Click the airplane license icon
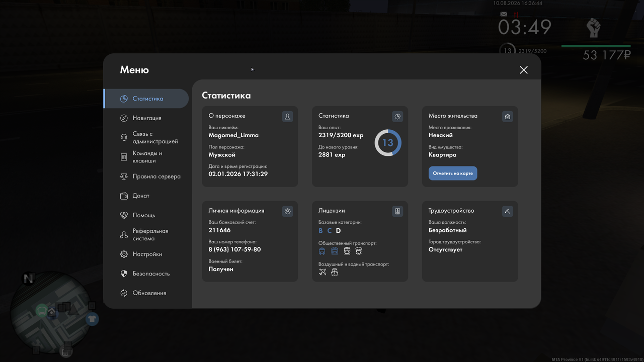Screen dimensions: 644x362 coord(323,272)
